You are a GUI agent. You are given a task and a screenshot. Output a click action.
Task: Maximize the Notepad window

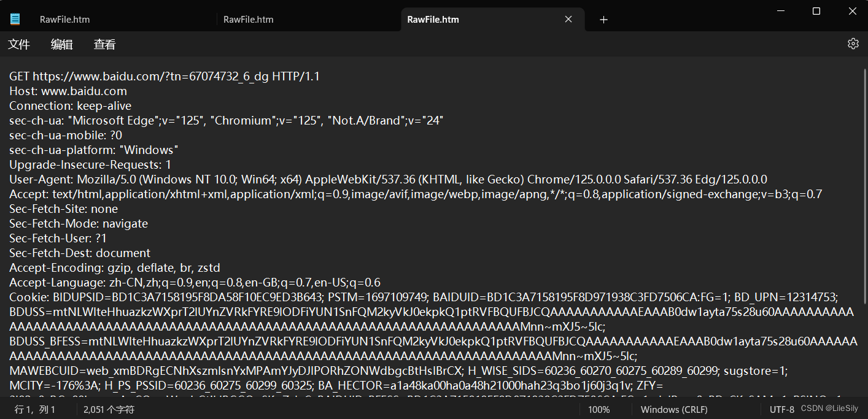816,11
